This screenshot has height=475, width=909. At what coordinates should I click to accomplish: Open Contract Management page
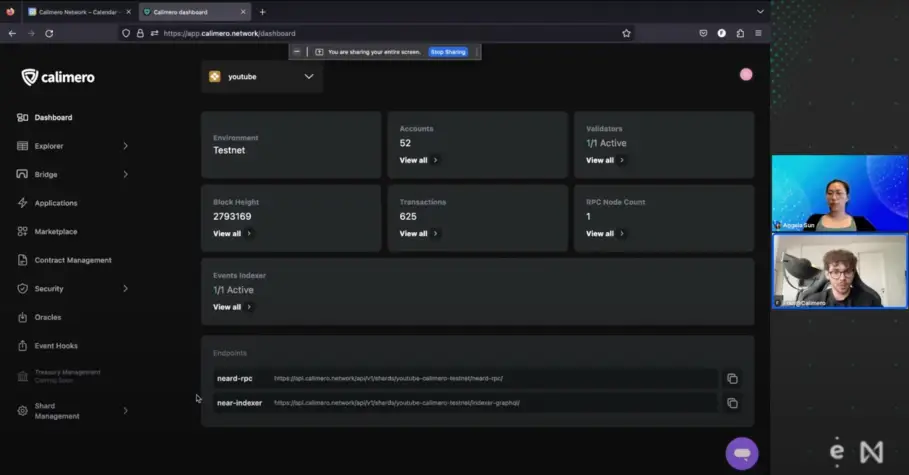click(x=73, y=260)
